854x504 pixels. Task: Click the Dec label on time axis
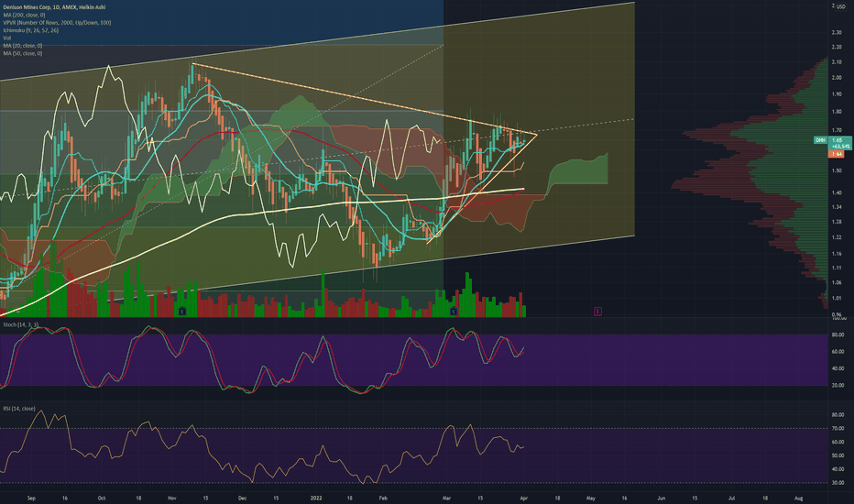(x=243, y=498)
